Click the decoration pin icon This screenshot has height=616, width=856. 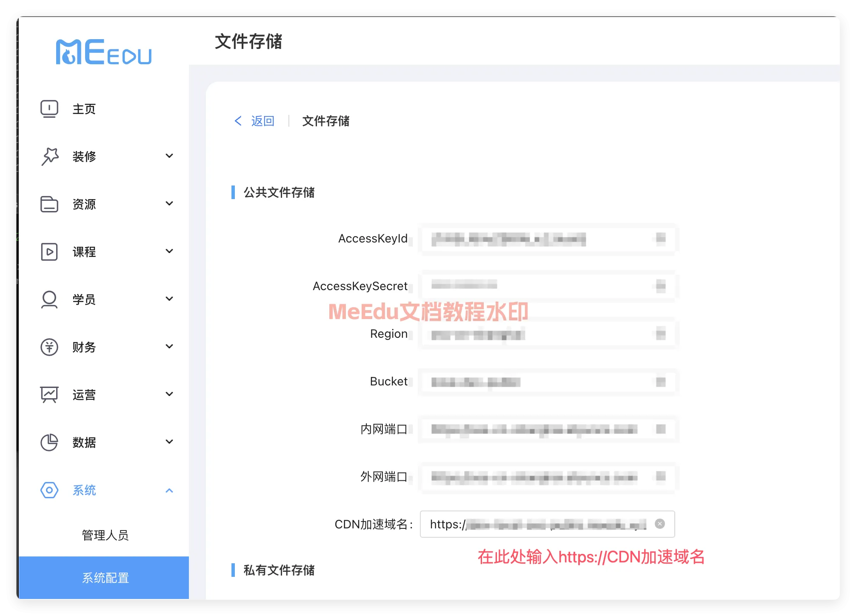[50, 156]
